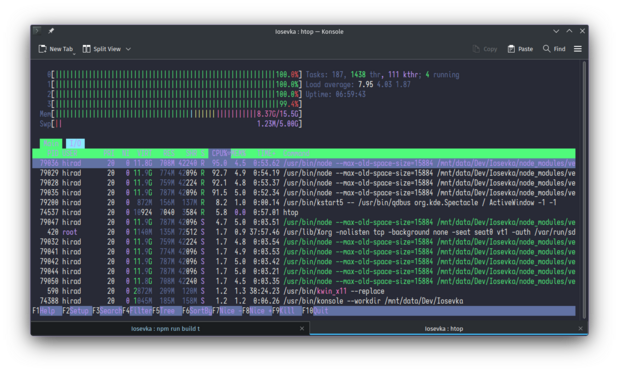The height and width of the screenshot is (372, 619).
Task: Click the F9 Kill function key
Action: tap(287, 311)
